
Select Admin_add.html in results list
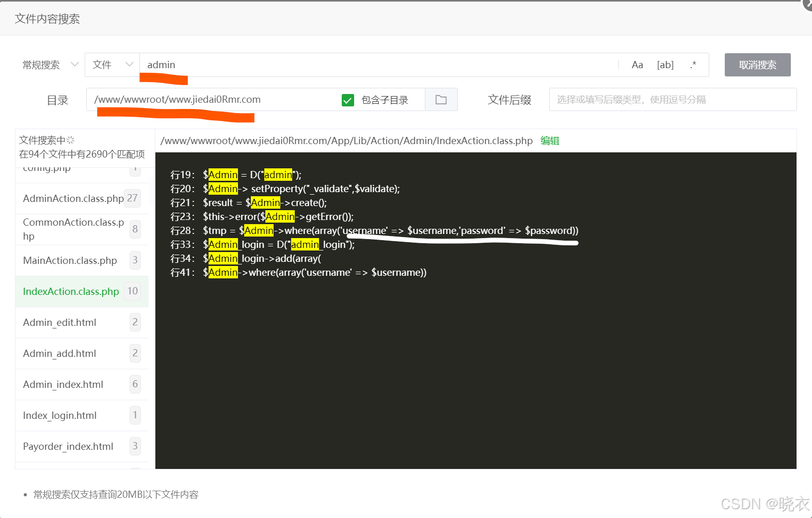pyautogui.click(x=82, y=353)
